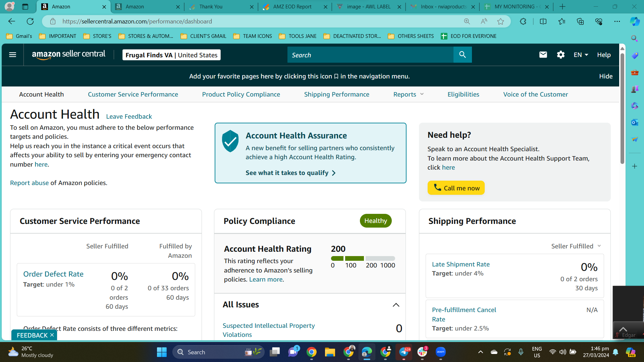
Task: Open the Collections icon in toolbar
Action: click(x=580, y=21)
